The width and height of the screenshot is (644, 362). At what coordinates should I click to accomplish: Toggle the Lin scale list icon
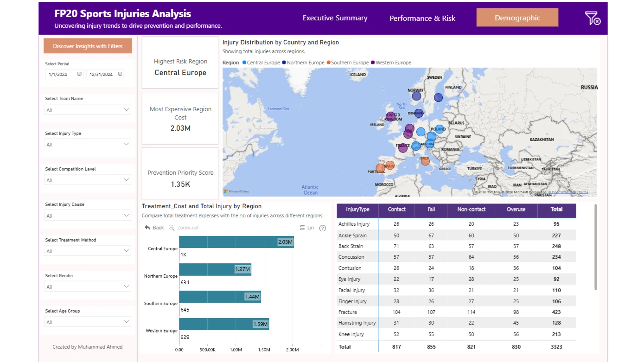tap(302, 227)
